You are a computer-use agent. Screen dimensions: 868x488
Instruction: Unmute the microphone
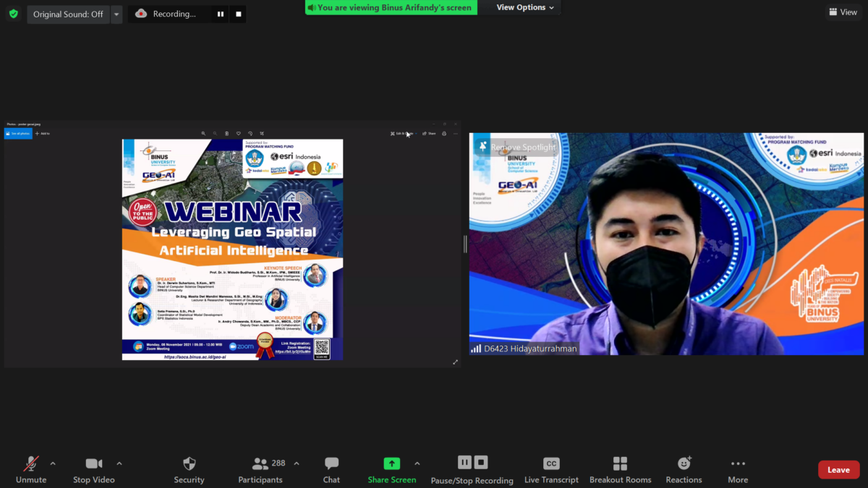(x=31, y=470)
